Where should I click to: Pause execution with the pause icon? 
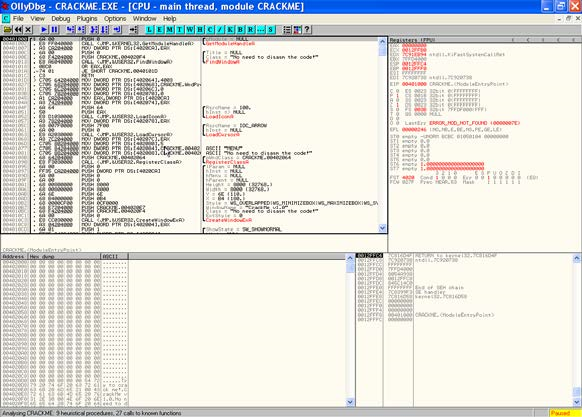coord(54,30)
